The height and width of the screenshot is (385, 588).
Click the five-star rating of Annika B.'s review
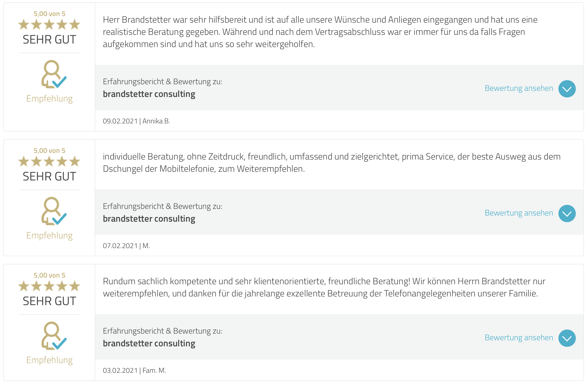pyautogui.click(x=49, y=25)
